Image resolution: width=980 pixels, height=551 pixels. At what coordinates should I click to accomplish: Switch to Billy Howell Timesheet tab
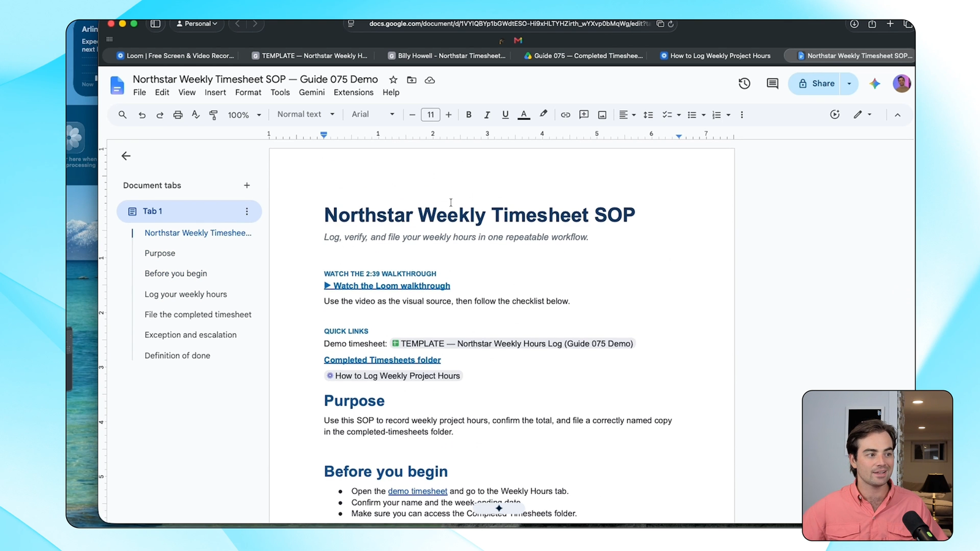(447, 56)
